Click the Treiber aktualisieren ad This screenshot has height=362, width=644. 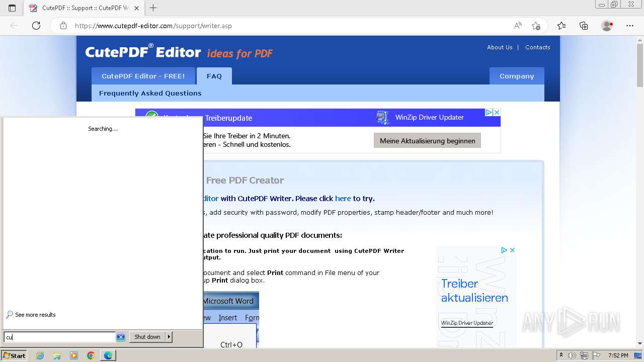(474, 291)
